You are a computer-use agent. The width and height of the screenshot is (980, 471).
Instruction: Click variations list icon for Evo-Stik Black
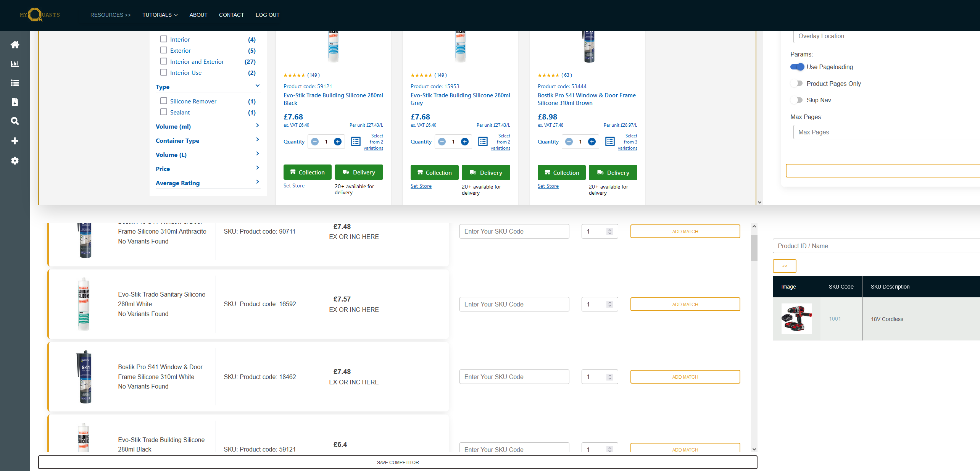(x=356, y=142)
